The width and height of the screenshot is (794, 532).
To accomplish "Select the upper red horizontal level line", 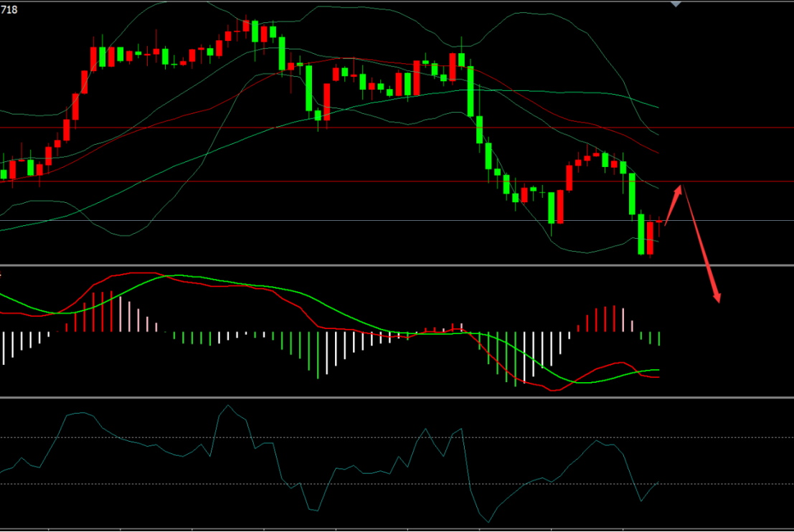I will pyautogui.click(x=397, y=128).
